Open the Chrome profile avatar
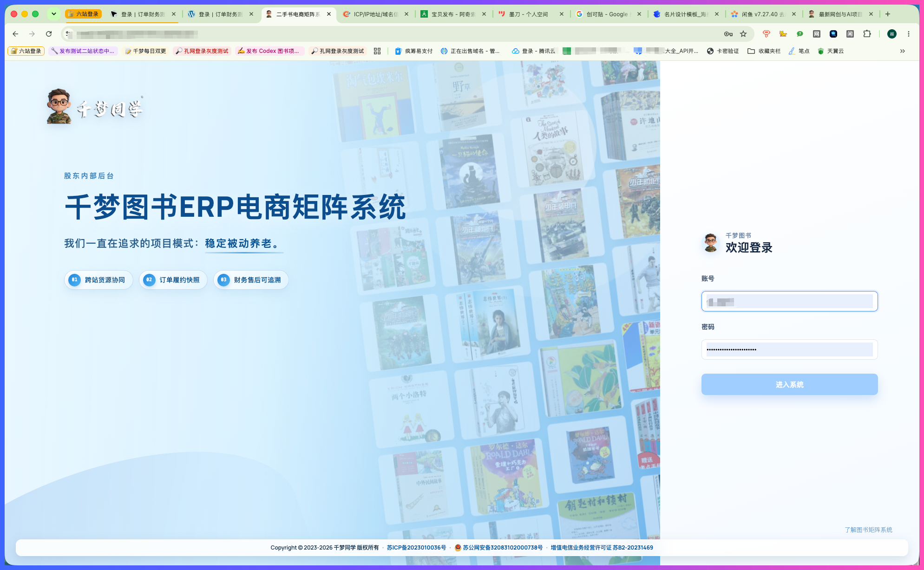The width and height of the screenshot is (924, 570). [x=892, y=34]
